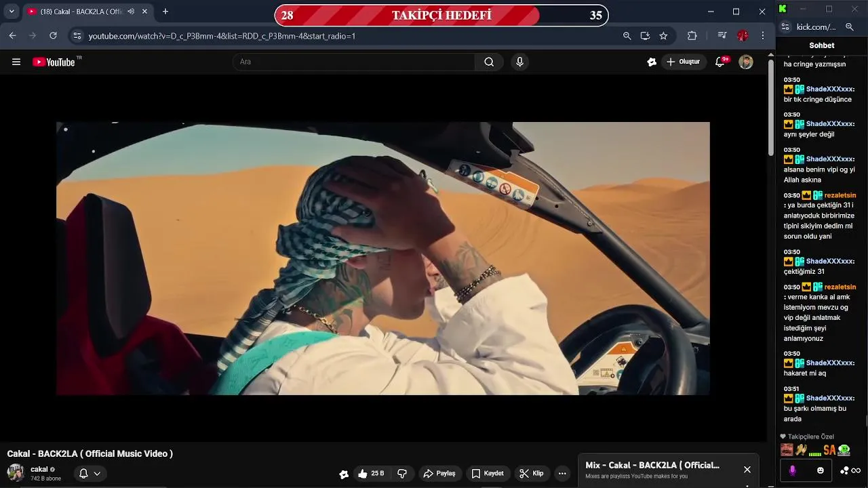
Task: Click the YouTube Ara search field
Action: click(x=354, y=62)
